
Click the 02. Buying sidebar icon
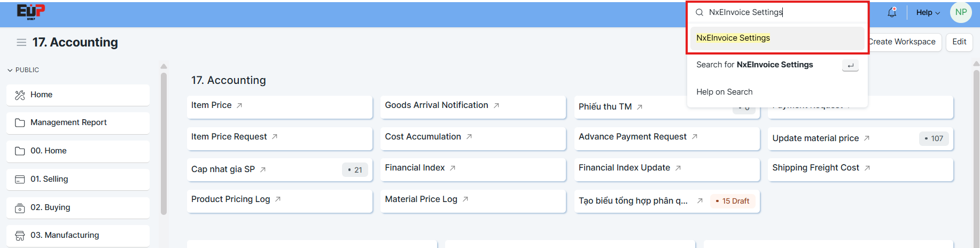coord(20,208)
